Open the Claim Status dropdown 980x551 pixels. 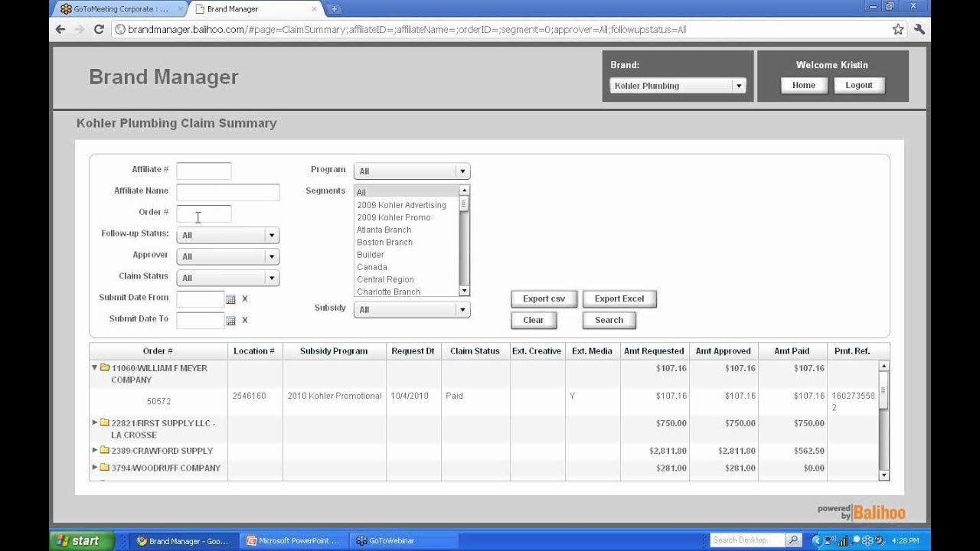[x=227, y=279]
